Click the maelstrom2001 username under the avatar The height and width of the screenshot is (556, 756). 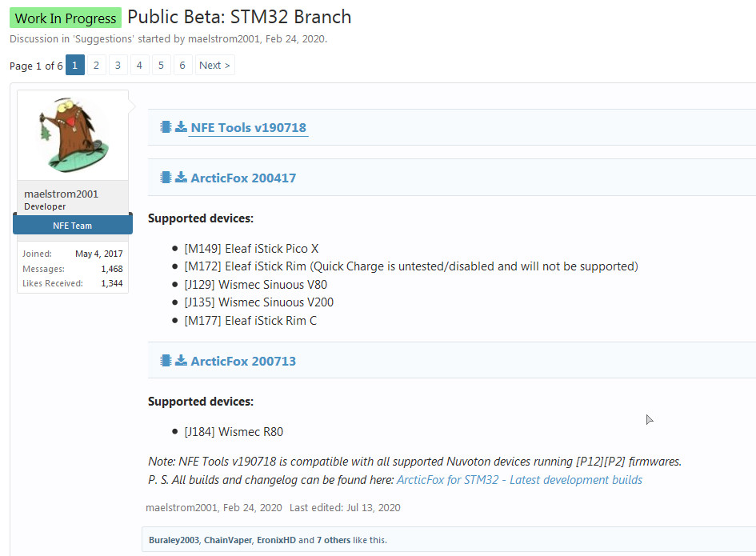tap(61, 194)
